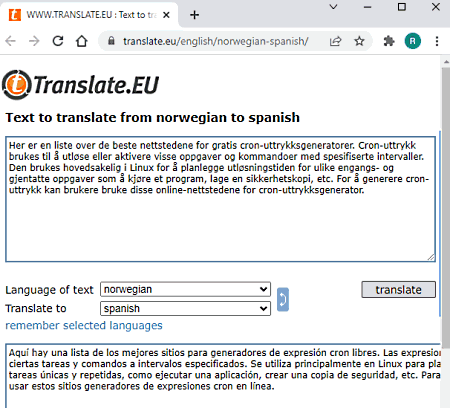Click the browser forward arrow
The height and width of the screenshot is (408, 450).
(x=34, y=41)
